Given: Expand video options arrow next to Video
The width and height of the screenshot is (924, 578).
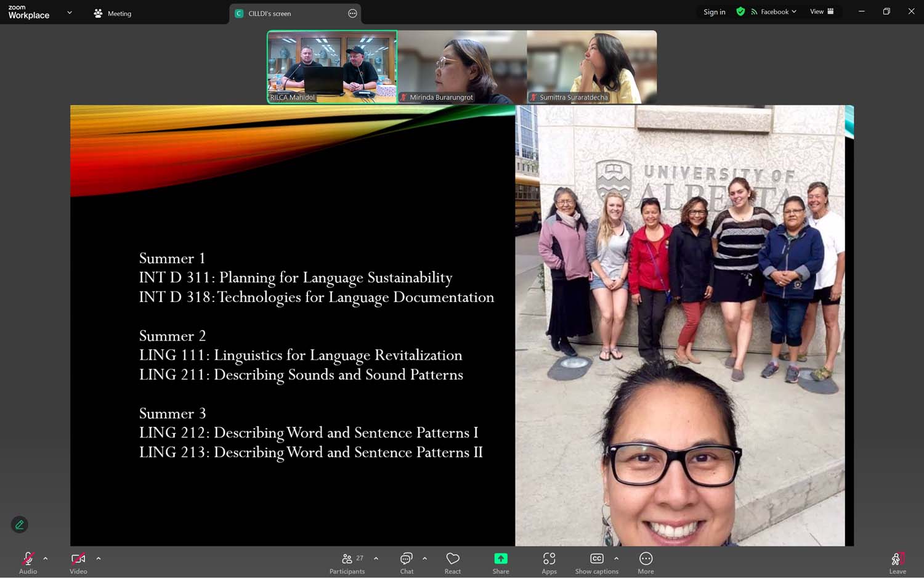Looking at the screenshot, I should tap(99, 558).
